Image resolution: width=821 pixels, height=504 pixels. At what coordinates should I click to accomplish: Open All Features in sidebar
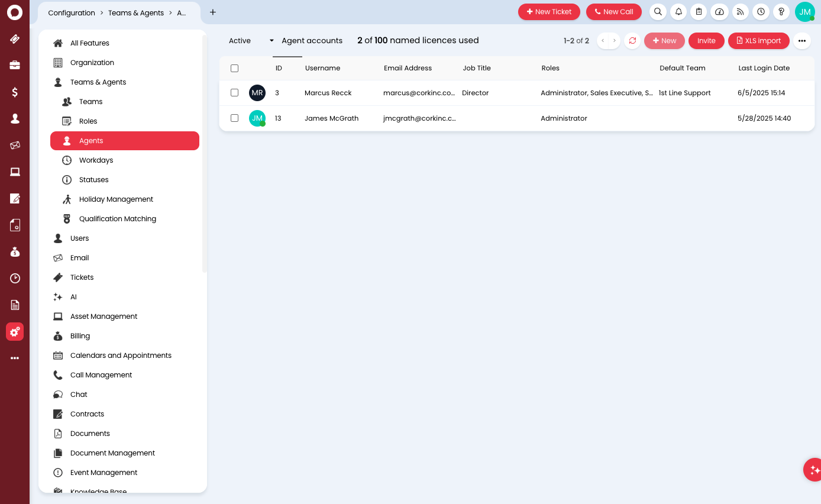coord(89,43)
